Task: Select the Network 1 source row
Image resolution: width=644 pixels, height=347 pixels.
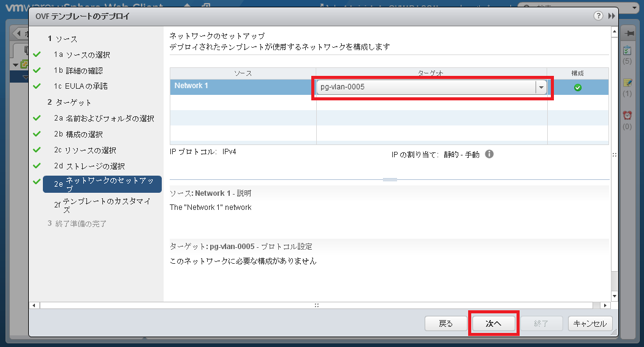Action: pyautogui.click(x=243, y=87)
